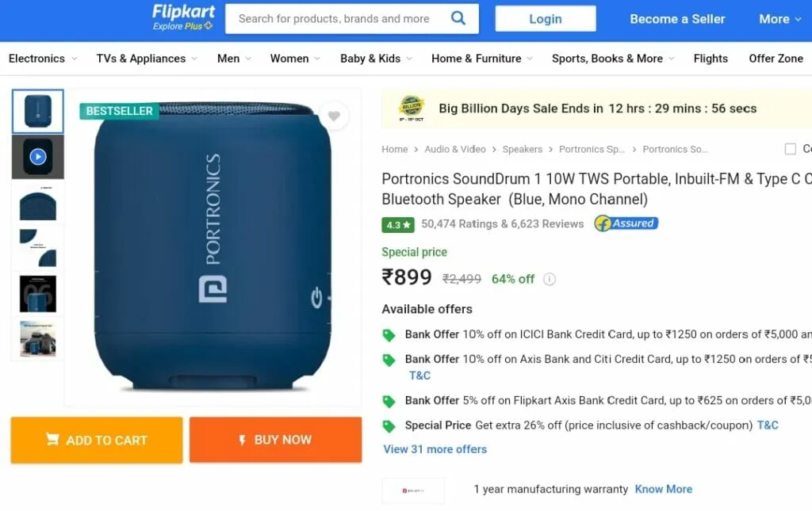The height and width of the screenshot is (511, 812).
Task: Click the search magnifier icon
Action: pos(458,19)
